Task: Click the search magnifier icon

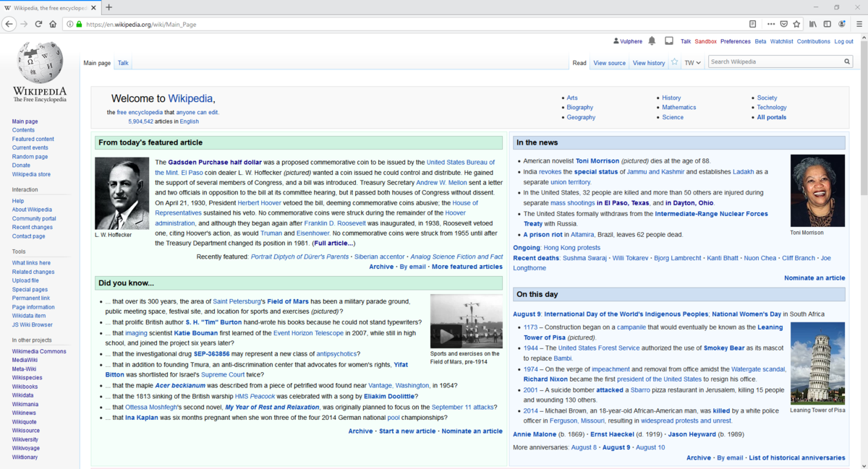Action: [847, 62]
